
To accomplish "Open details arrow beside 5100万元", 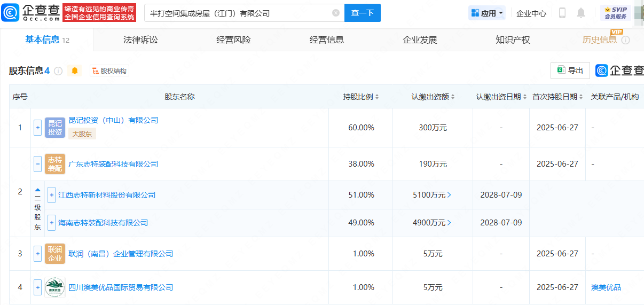I will coord(449,195).
